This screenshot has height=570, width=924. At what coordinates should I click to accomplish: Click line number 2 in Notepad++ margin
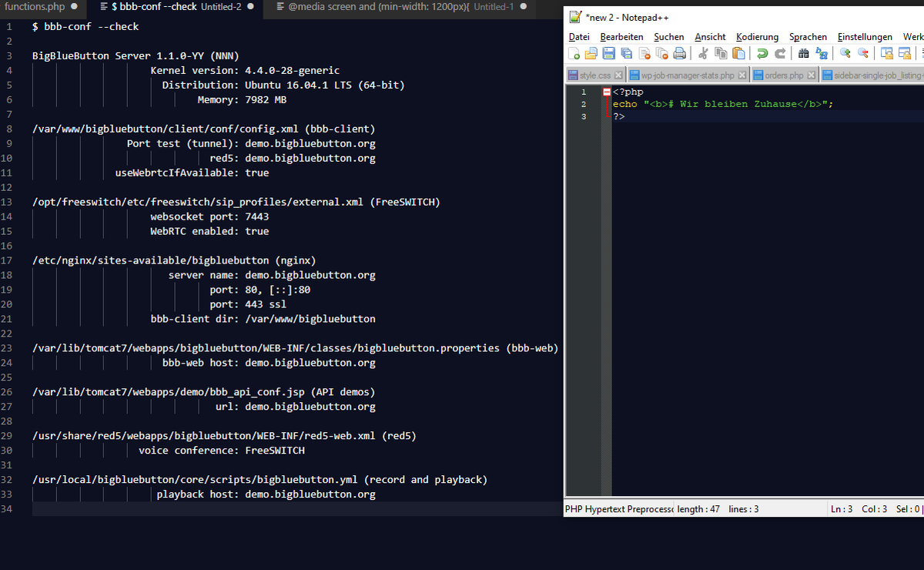(584, 104)
